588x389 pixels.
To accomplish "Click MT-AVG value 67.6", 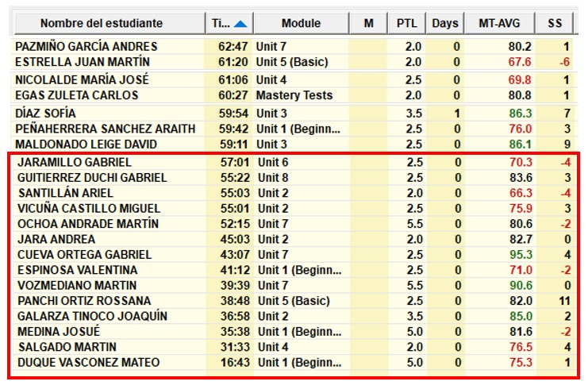I will [x=520, y=62].
